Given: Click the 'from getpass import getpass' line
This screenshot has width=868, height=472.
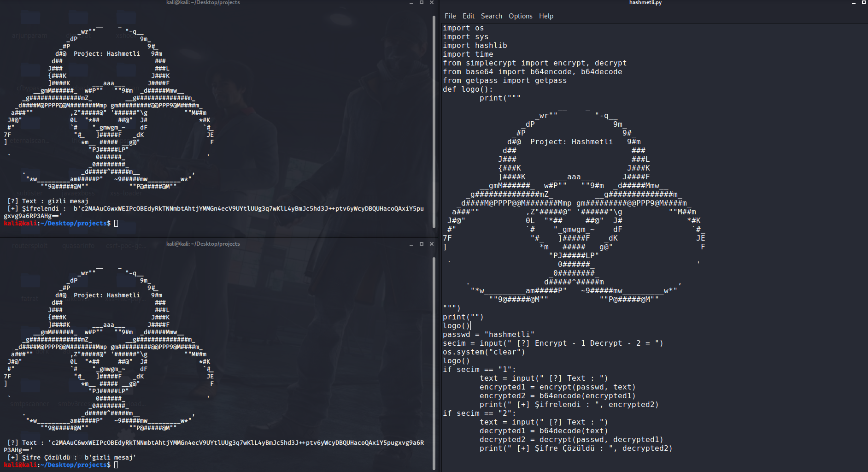Looking at the screenshot, I should [504, 81].
